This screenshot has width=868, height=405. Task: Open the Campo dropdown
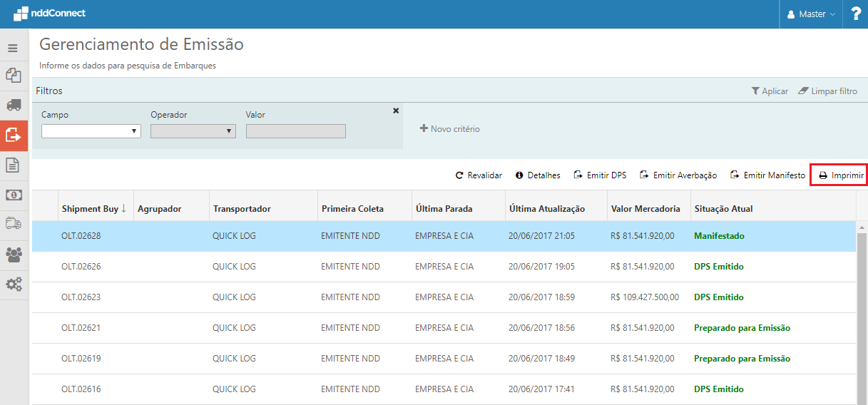click(x=91, y=131)
